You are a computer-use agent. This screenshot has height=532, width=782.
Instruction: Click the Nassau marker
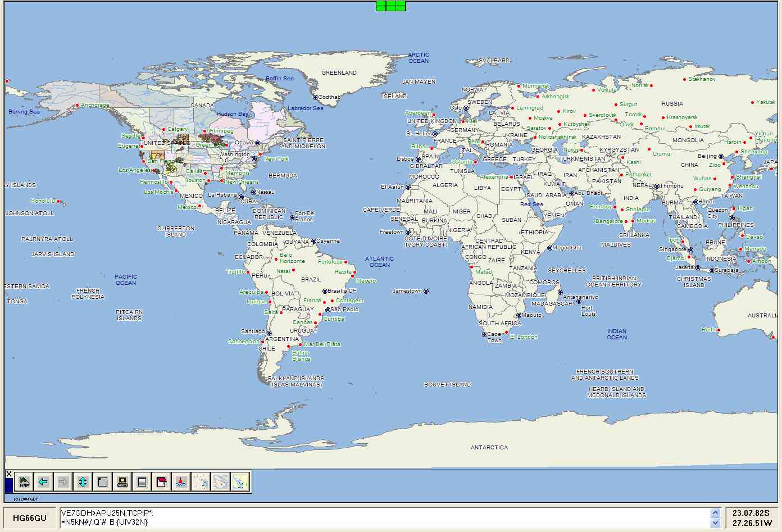(253, 192)
